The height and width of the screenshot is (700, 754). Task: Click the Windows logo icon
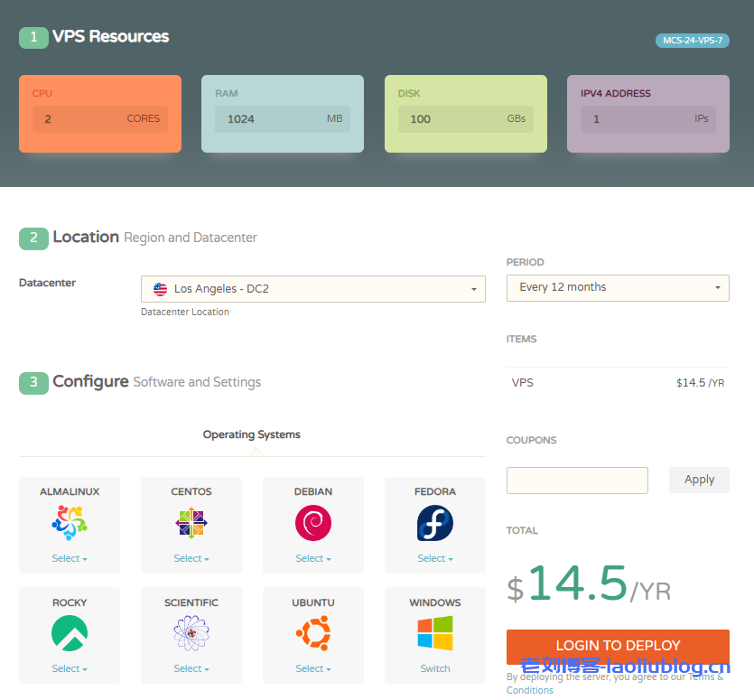coord(434,634)
